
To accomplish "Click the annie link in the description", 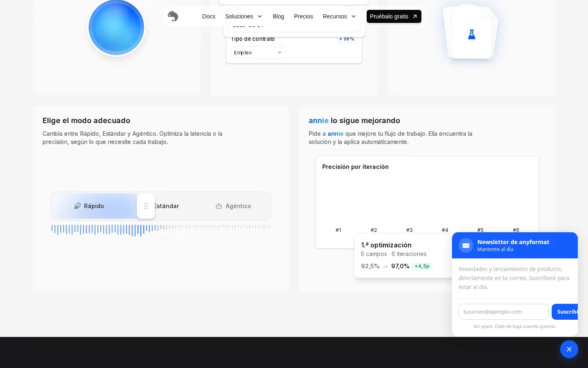I will [336, 134].
